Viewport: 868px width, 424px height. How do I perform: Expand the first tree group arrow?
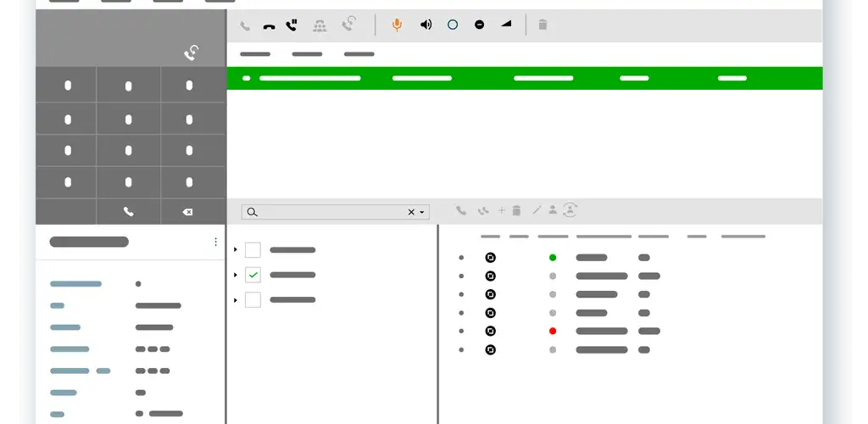point(236,250)
